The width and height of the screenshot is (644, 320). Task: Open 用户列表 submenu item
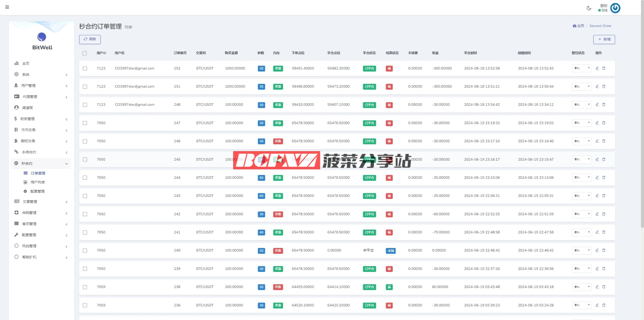point(37,182)
